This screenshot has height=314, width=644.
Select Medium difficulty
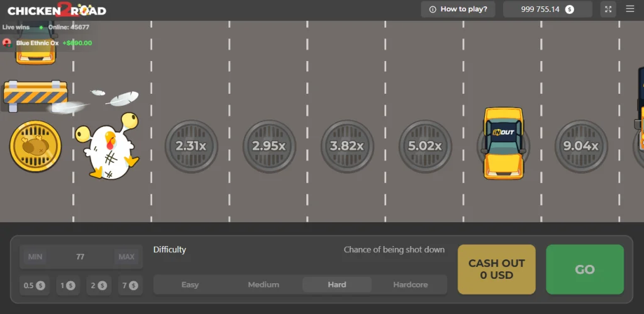tap(264, 285)
